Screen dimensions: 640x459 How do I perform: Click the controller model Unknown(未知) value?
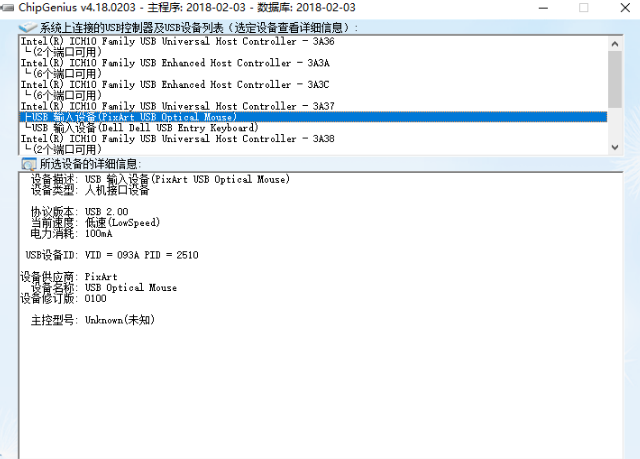120,320
